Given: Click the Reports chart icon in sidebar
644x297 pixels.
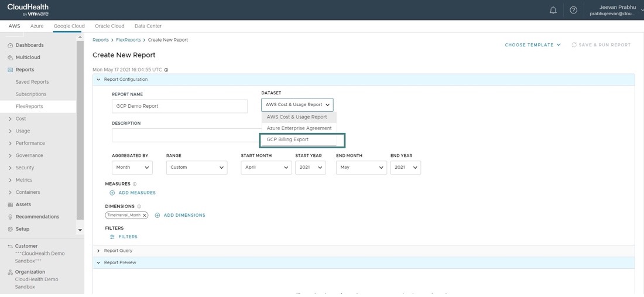Looking at the screenshot, I should [x=11, y=70].
